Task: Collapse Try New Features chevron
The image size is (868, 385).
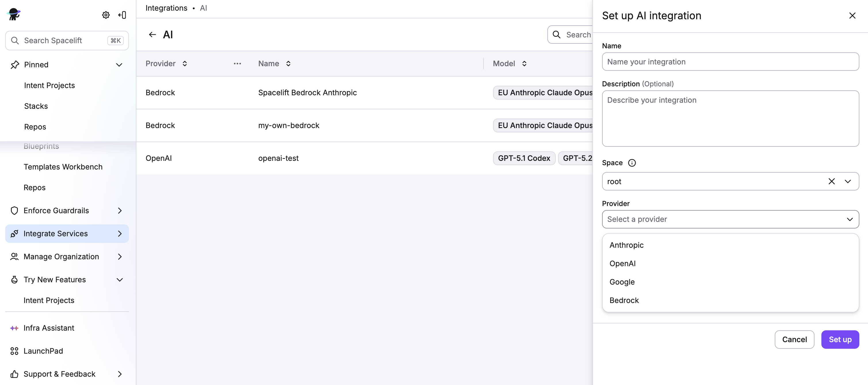Action: [120, 280]
